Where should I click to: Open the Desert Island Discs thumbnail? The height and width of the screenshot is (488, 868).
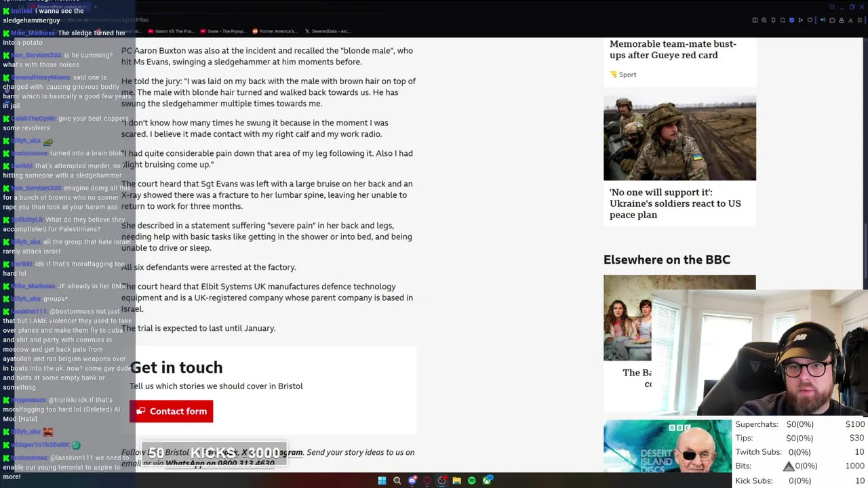click(667, 446)
